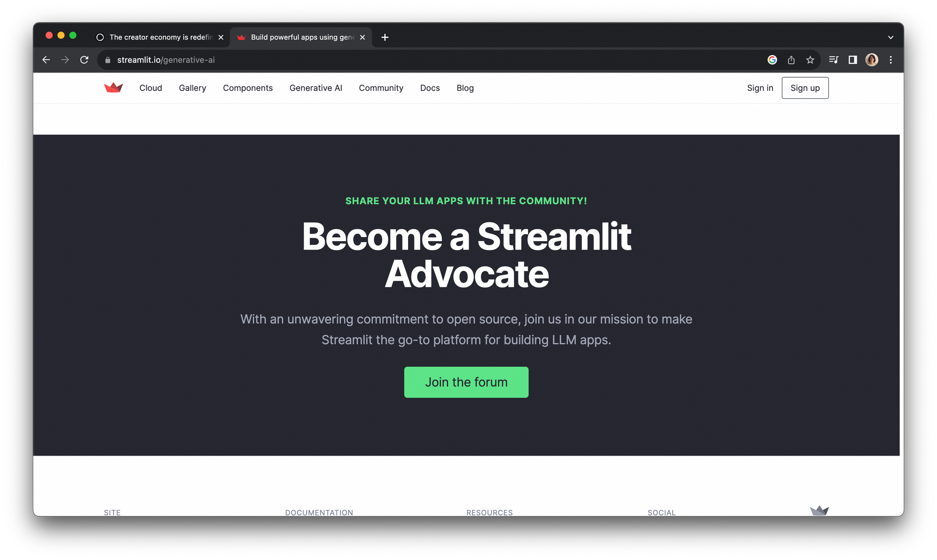Screen dimensions: 937x560
Task: Go back with the back arrow
Action: coord(46,60)
